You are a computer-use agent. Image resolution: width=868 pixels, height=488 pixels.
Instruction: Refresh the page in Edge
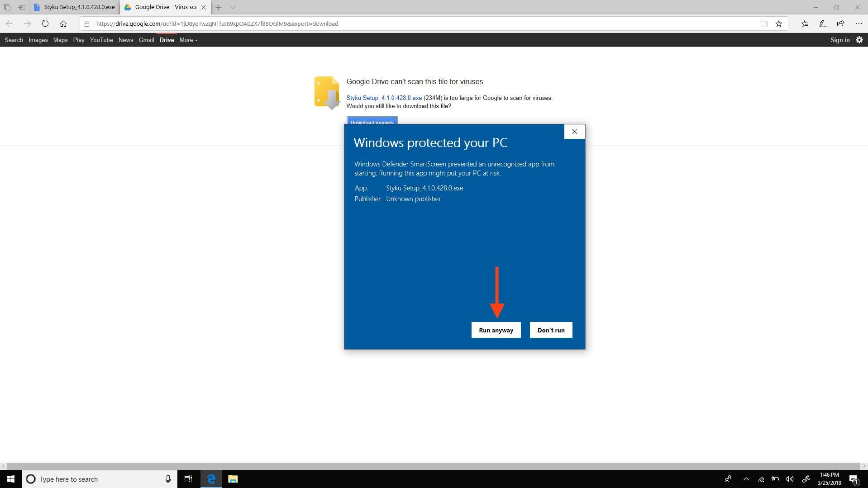point(45,24)
